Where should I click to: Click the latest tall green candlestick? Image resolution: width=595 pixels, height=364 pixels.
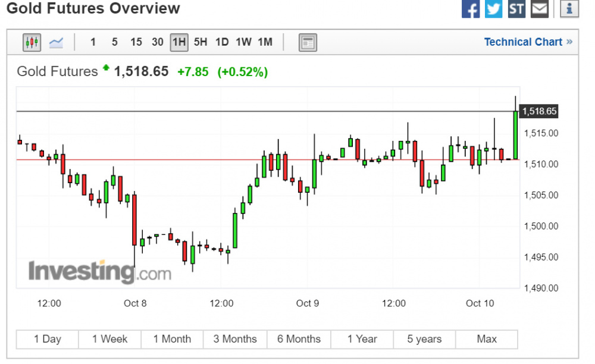click(x=515, y=134)
